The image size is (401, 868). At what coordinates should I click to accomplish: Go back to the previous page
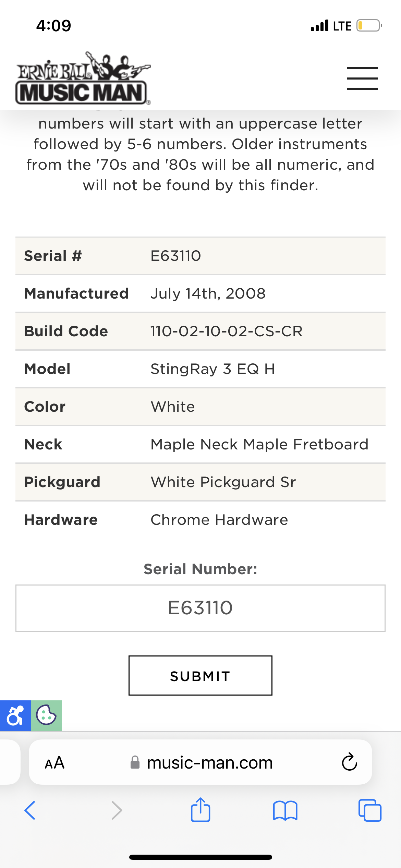coord(30,810)
